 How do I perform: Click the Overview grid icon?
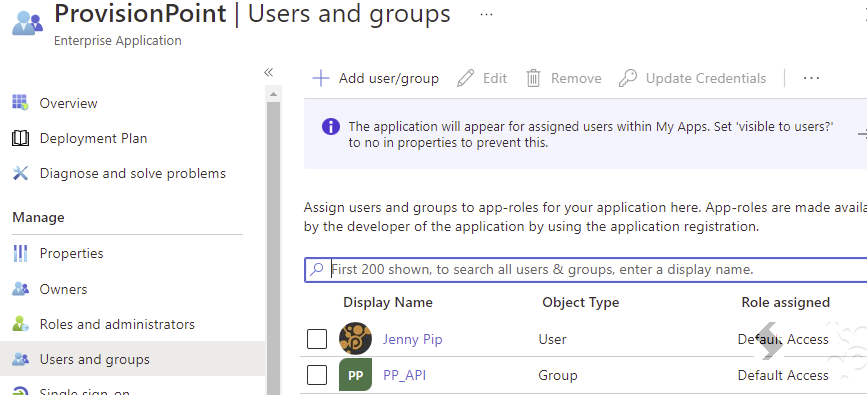point(20,102)
